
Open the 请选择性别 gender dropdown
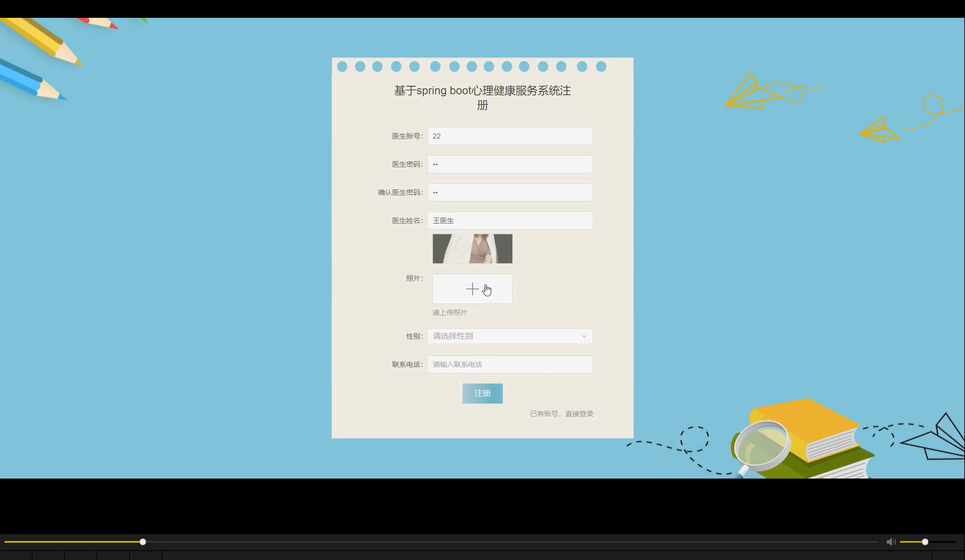point(509,336)
